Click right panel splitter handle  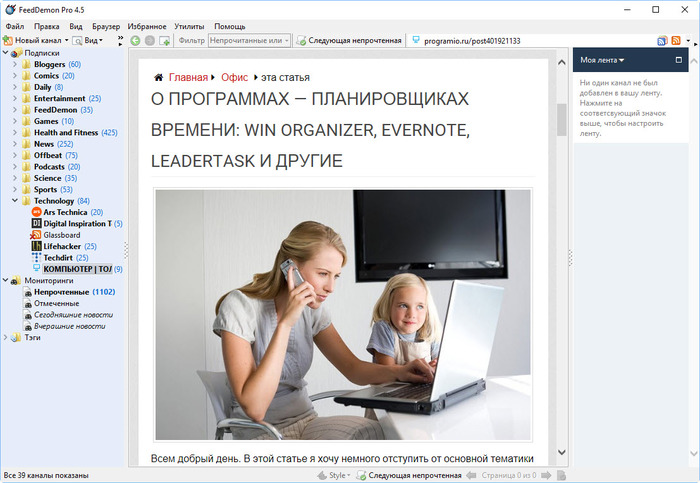pos(570,258)
